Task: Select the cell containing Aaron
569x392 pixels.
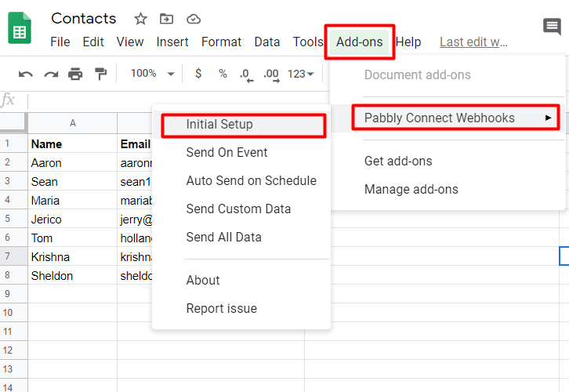Action: [x=73, y=162]
